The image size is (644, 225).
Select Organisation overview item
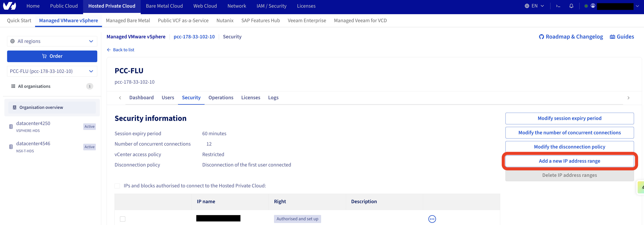tap(52, 107)
